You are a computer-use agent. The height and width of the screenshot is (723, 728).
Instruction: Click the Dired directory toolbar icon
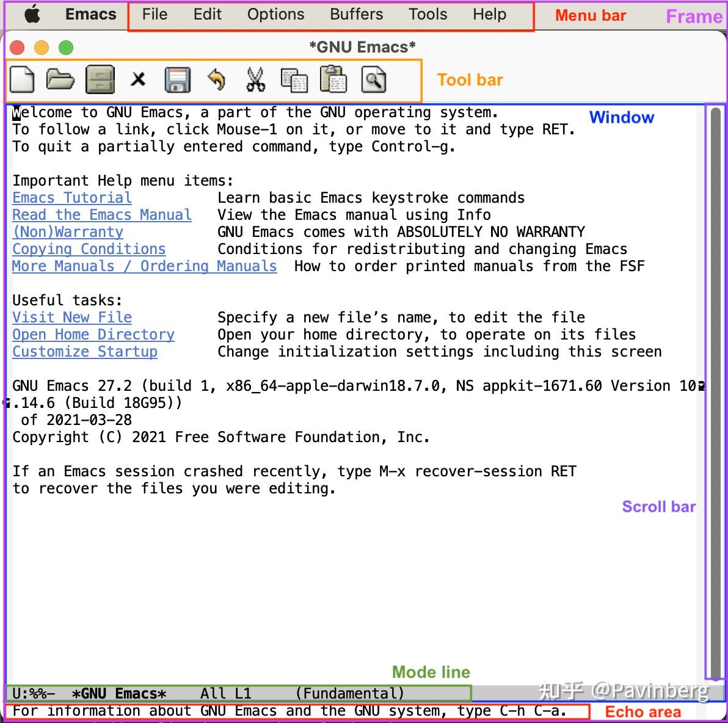(100, 79)
